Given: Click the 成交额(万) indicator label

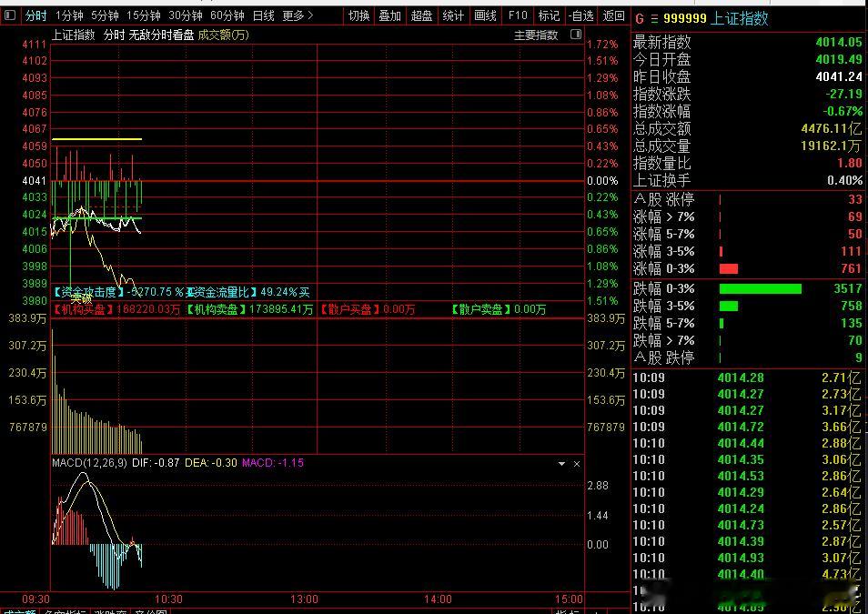Looking at the screenshot, I should (224, 35).
